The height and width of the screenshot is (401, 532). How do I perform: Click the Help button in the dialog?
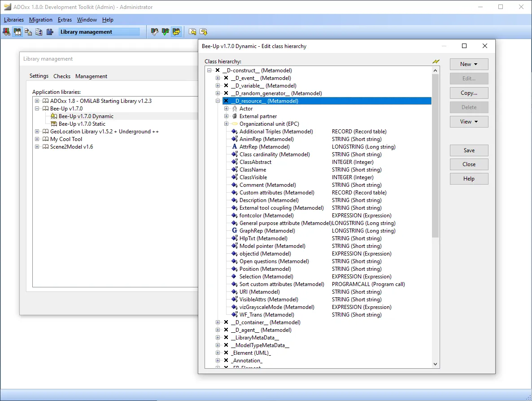pyautogui.click(x=469, y=179)
